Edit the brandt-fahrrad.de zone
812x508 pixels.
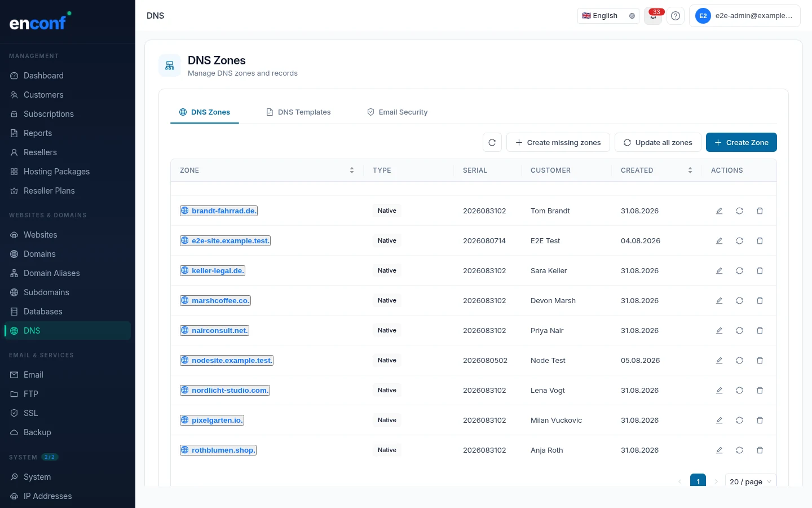coord(719,211)
